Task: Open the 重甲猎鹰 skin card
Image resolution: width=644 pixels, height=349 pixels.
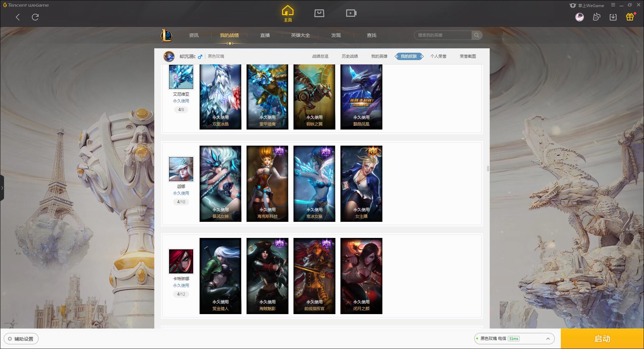Action: tap(267, 97)
